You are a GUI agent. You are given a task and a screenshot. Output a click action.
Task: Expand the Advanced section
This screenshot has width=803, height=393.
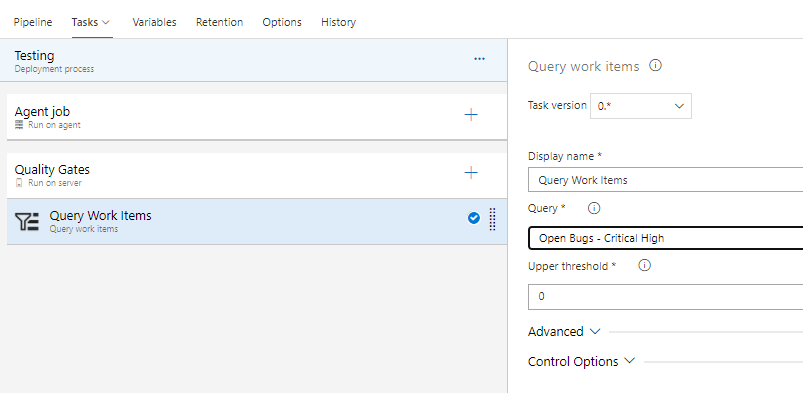(x=563, y=332)
